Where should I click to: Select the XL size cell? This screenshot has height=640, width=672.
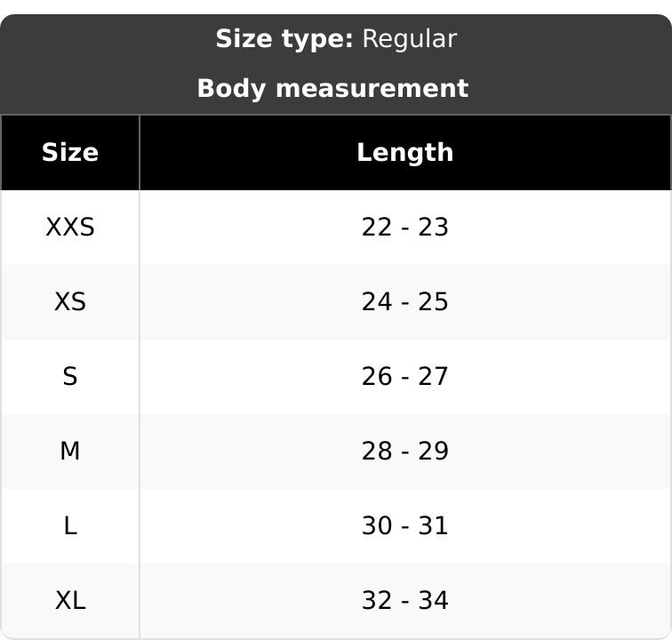pyautogui.click(x=70, y=600)
